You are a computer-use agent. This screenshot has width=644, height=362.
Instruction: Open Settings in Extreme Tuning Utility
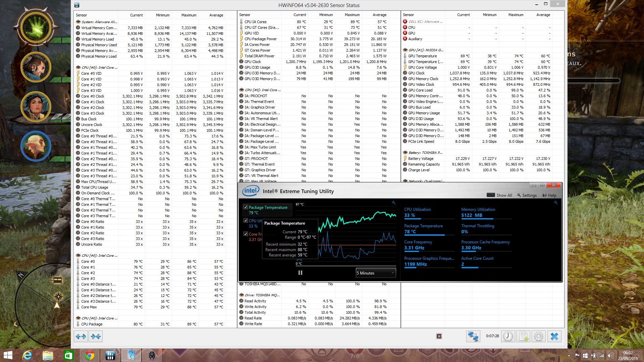click(527, 195)
